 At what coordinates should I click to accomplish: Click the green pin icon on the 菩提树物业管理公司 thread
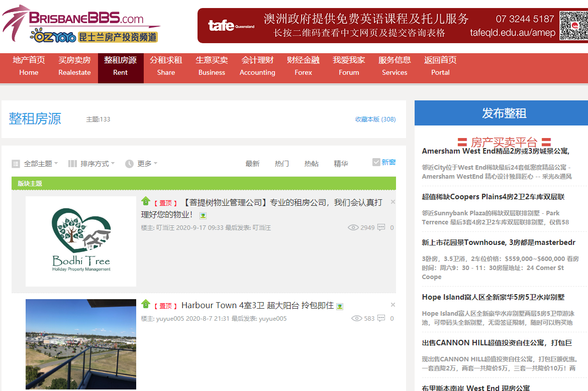coord(146,201)
